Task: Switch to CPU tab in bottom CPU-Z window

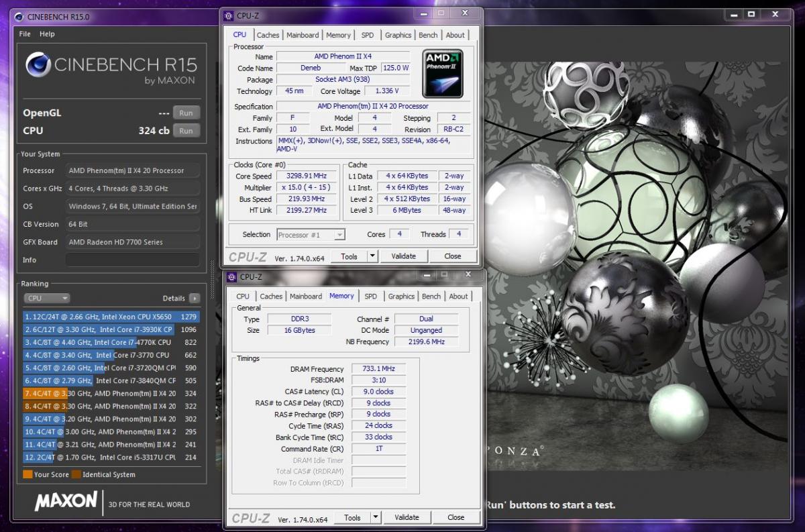Action: click(243, 296)
